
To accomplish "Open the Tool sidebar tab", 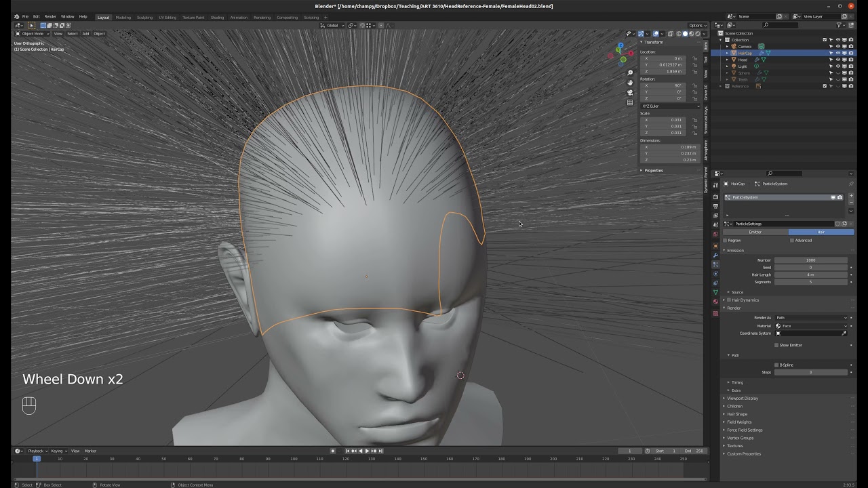I will pyautogui.click(x=705, y=60).
